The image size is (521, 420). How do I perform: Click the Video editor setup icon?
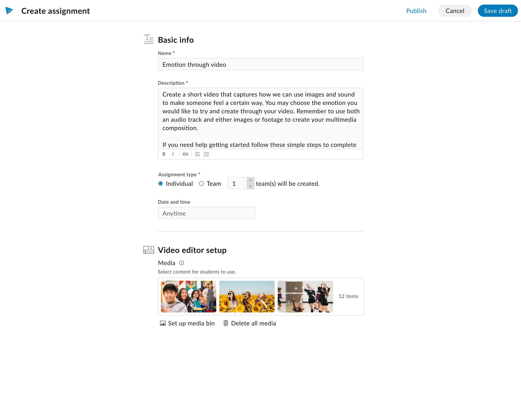(x=149, y=250)
